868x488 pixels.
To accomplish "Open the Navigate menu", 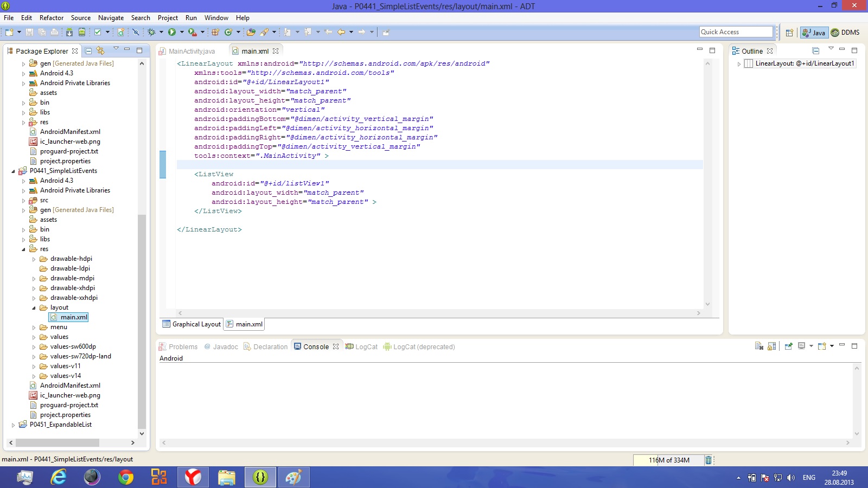I will coord(111,18).
